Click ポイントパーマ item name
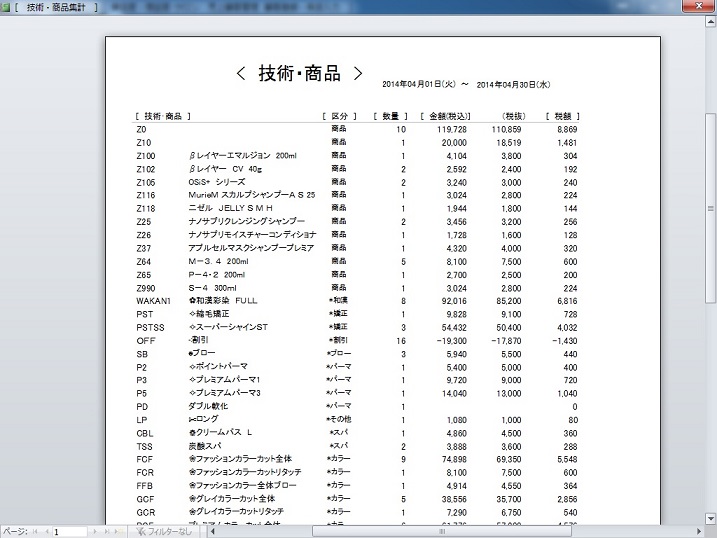 [218, 367]
